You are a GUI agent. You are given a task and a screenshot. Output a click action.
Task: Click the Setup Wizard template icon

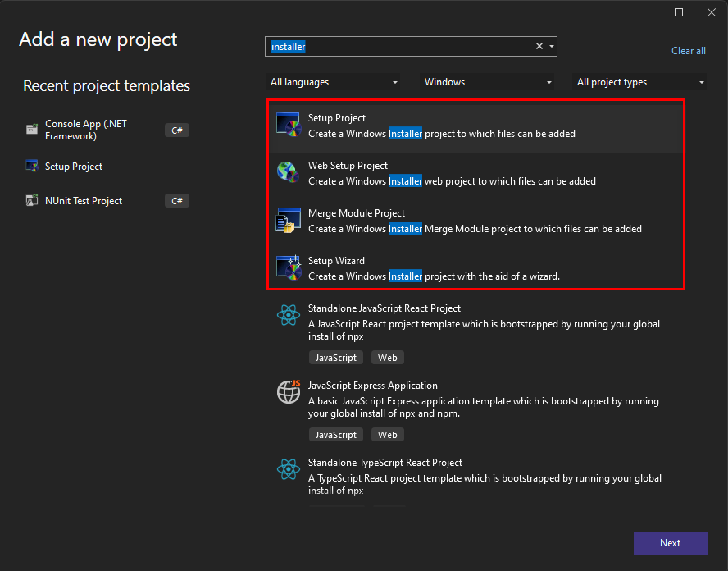289,267
